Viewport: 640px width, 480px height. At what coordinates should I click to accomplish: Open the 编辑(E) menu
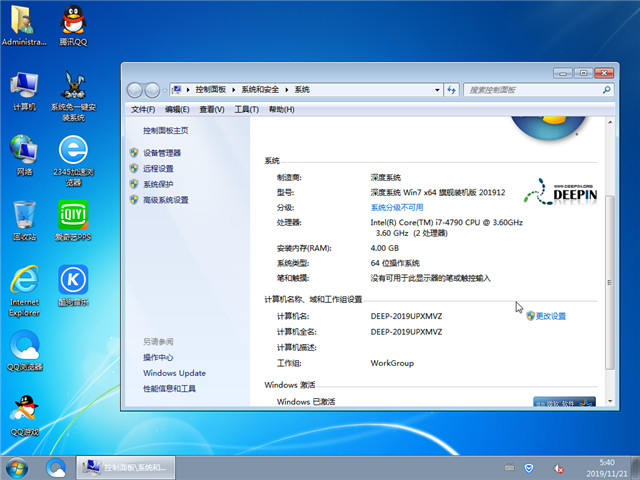coord(177,109)
